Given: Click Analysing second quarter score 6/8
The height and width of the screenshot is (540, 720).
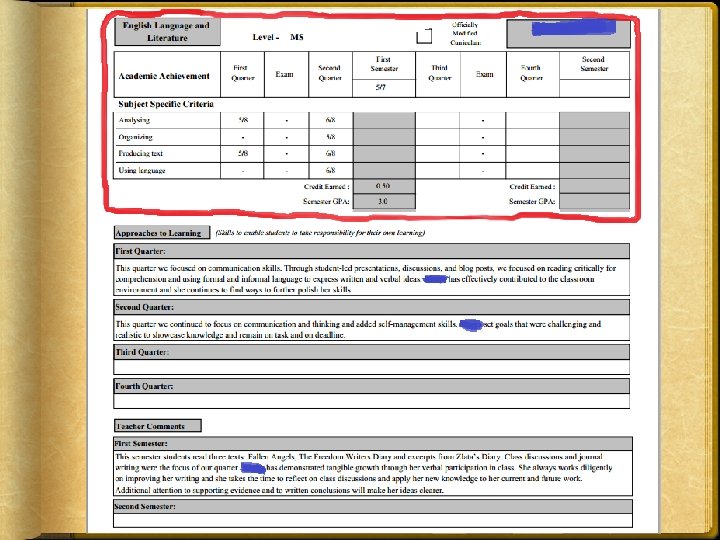Looking at the screenshot, I should (330, 120).
